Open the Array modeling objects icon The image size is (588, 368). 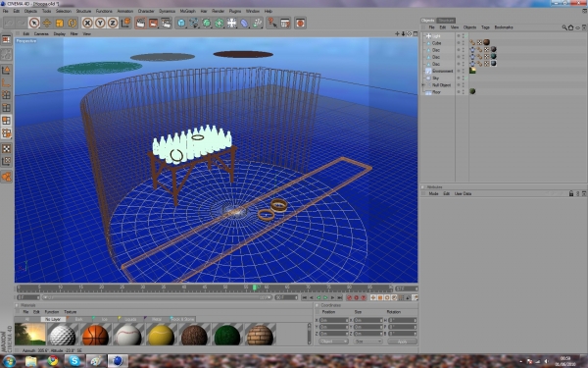coord(219,23)
